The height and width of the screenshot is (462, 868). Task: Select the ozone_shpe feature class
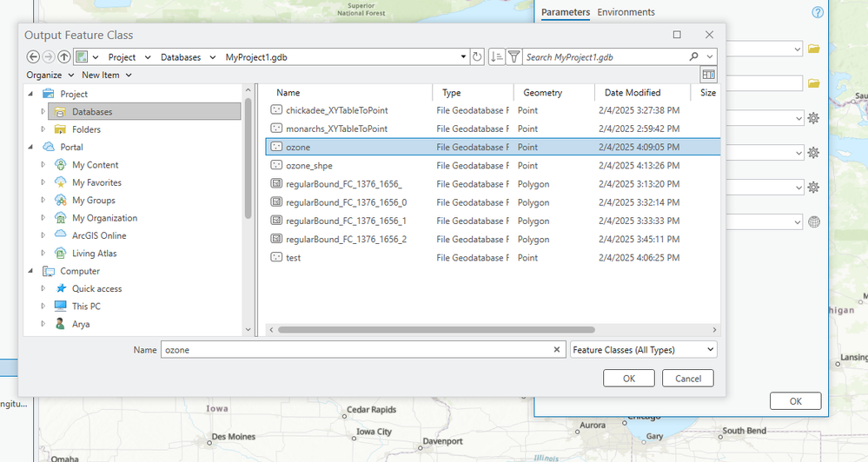tap(309, 166)
